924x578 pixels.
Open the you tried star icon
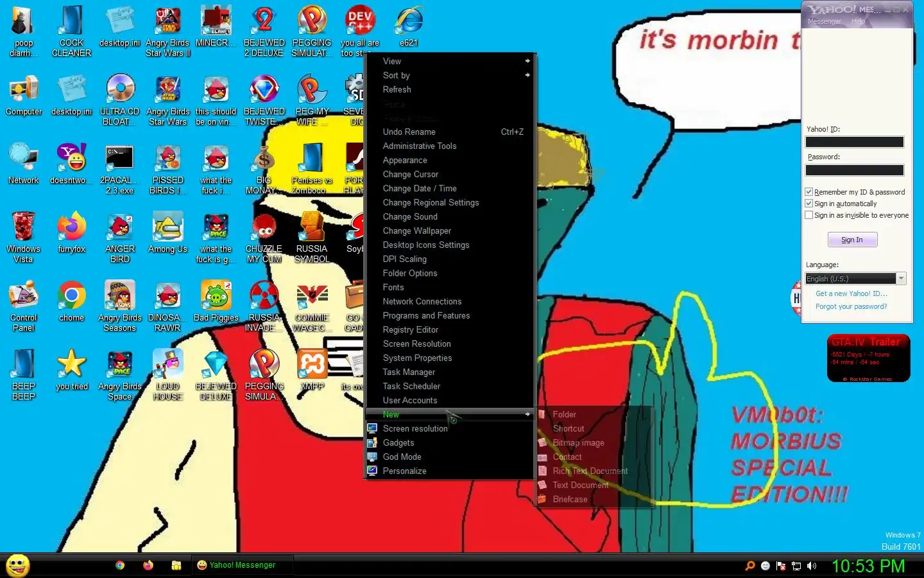pyautogui.click(x=71, y=370)
